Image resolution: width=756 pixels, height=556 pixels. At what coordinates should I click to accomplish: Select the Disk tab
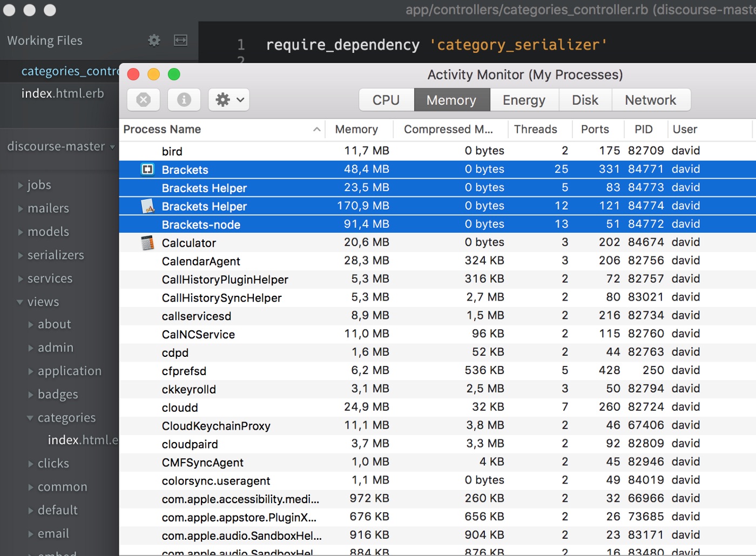585,100
